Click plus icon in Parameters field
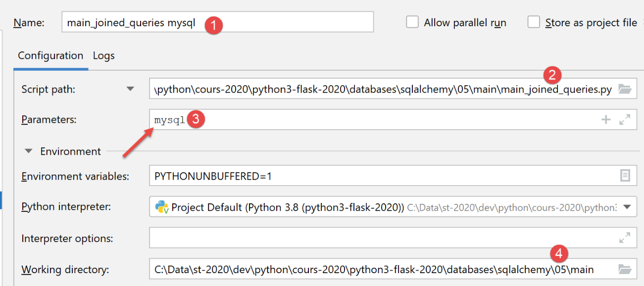Screen dimensions: 644x286 click(x=606, y=119)
